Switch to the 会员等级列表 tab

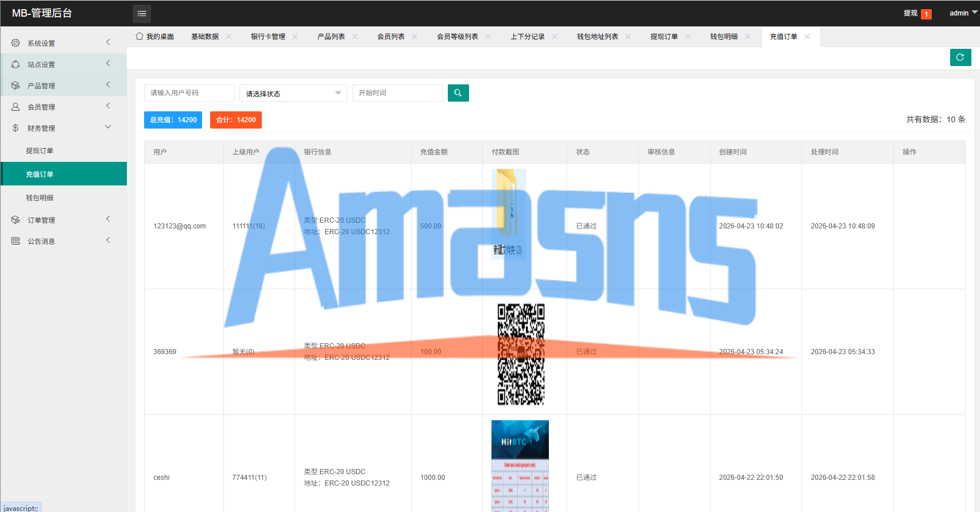point(458,37)
